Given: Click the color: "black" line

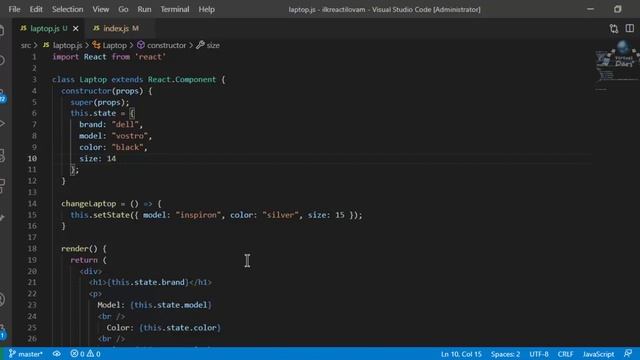Looking at the screenshot, I should click(113, 147).
